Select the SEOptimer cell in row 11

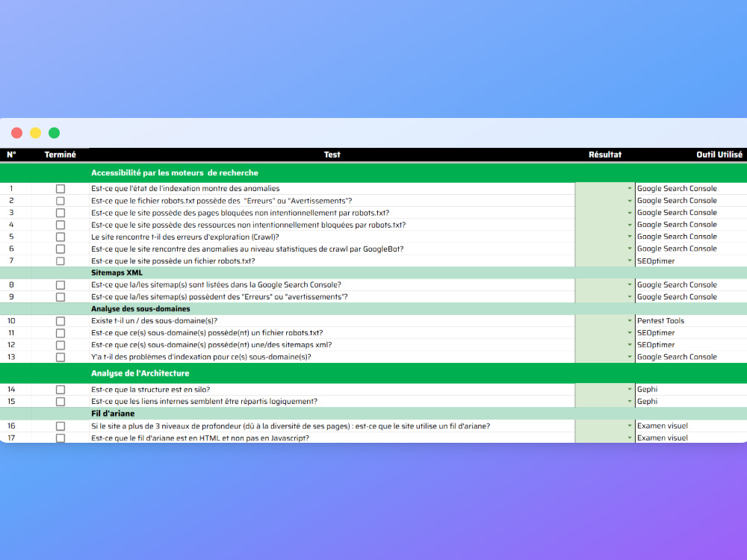[691, 333]
